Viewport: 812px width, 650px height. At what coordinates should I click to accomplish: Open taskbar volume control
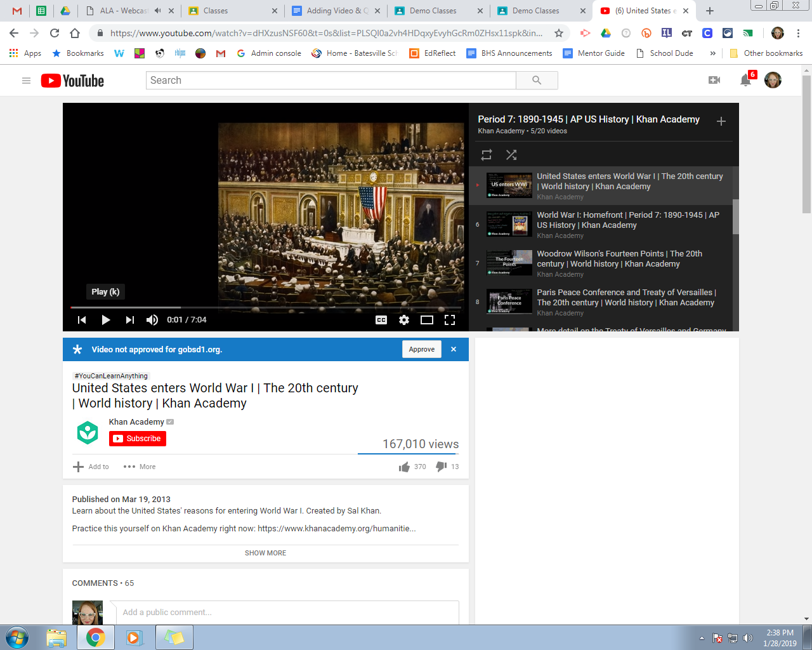coord(748,638)
